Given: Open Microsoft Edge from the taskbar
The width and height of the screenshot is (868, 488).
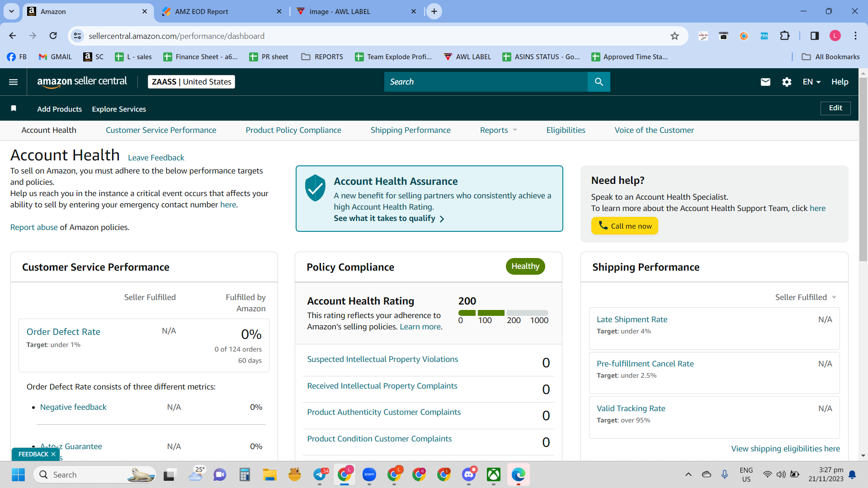Looking at the screenshot, I should point(518,475).
